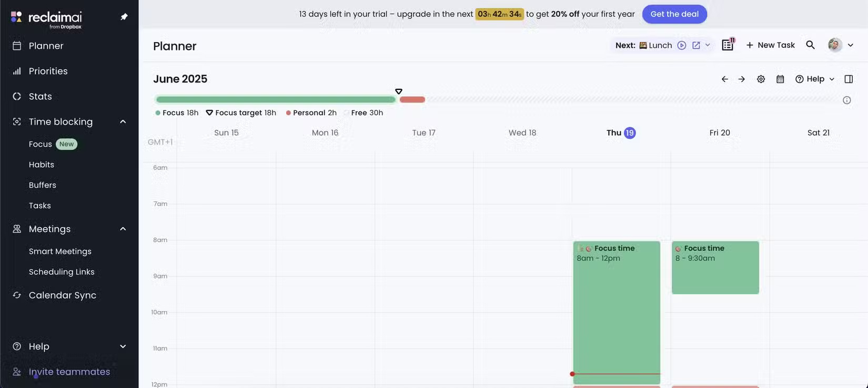This screenshot has height=388, width=868.
Task: Navigate to Calendar Sync
Action: [x=62, y=295]
